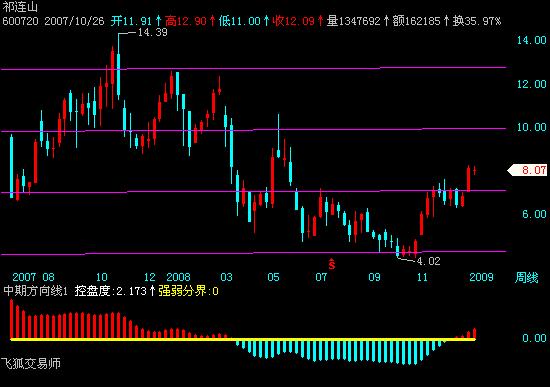
Task: Open the 周线 period selector
Action: tap(526, 278)
